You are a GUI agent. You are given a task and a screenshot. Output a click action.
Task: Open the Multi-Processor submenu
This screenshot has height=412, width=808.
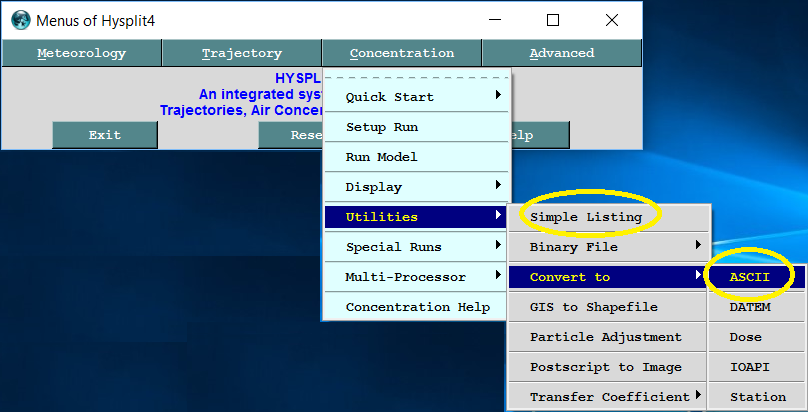pyautogui.click(x=416, y=277)
